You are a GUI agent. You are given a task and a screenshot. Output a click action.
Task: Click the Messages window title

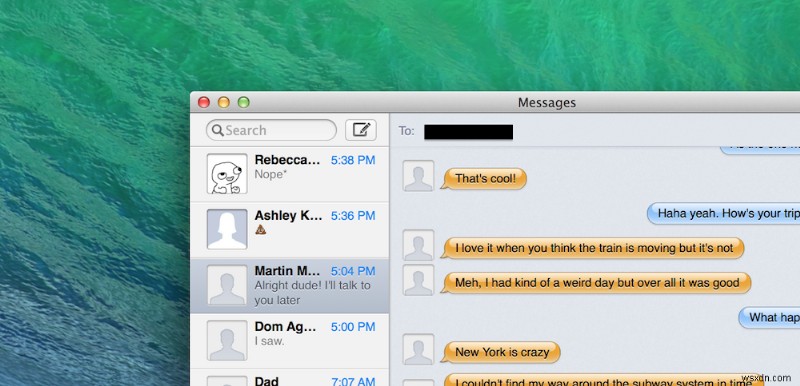546,103
